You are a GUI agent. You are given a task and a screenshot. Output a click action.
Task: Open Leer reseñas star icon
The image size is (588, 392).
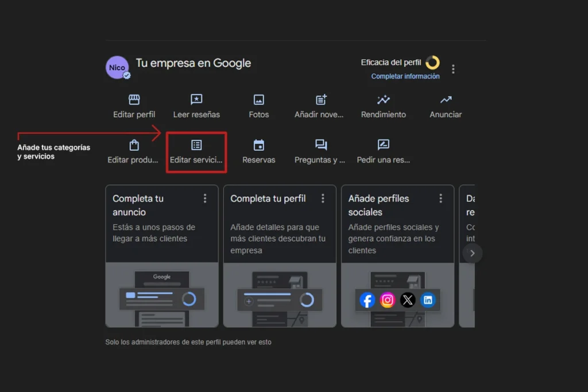click(x=196, y=100)
